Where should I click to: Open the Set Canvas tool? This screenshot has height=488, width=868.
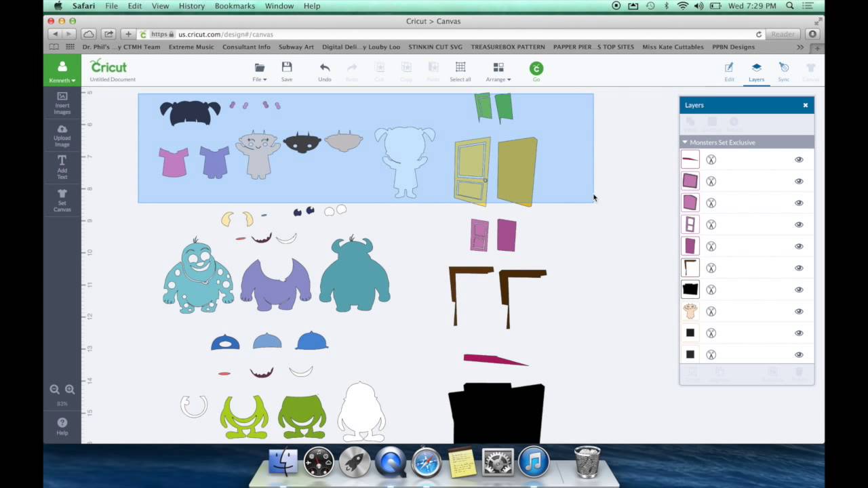pos(62,201)
